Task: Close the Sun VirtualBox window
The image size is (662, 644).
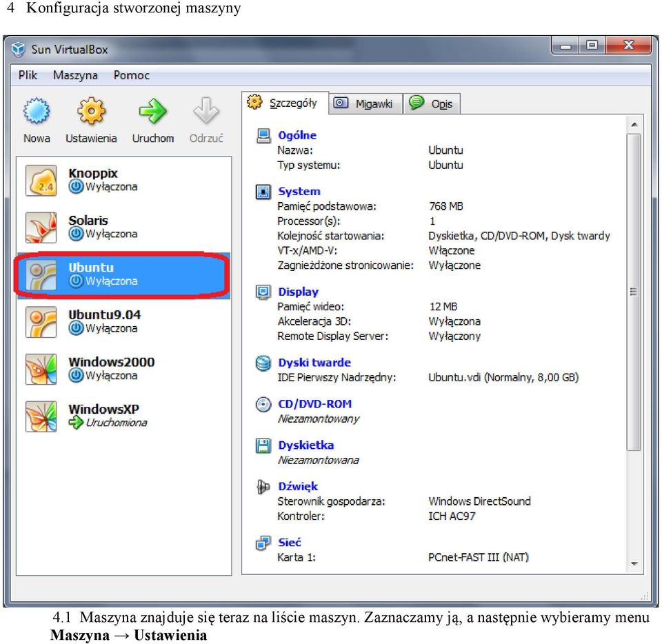Action: (628, 46)
